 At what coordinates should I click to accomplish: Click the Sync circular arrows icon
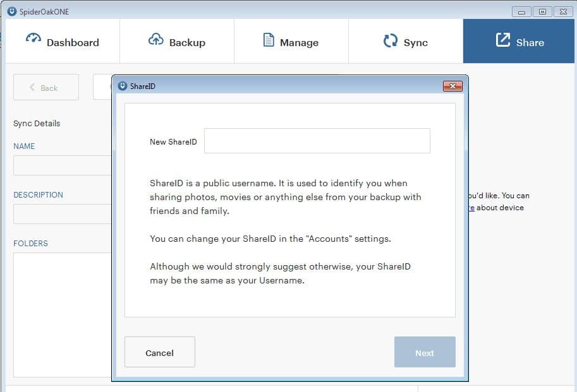(x=391, y=40)
